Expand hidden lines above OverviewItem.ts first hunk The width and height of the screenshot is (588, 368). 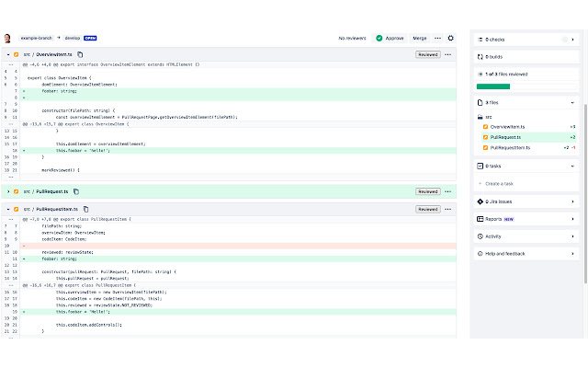point(11,64)
